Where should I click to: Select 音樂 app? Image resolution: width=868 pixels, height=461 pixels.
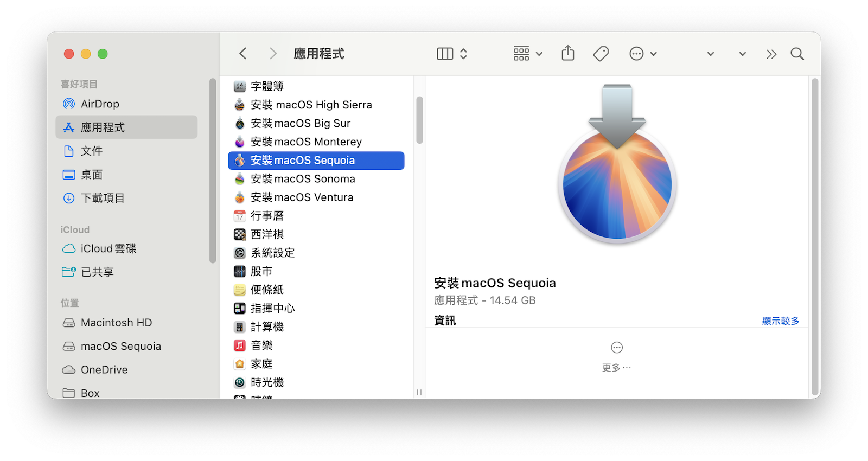[x=316, y=345]
